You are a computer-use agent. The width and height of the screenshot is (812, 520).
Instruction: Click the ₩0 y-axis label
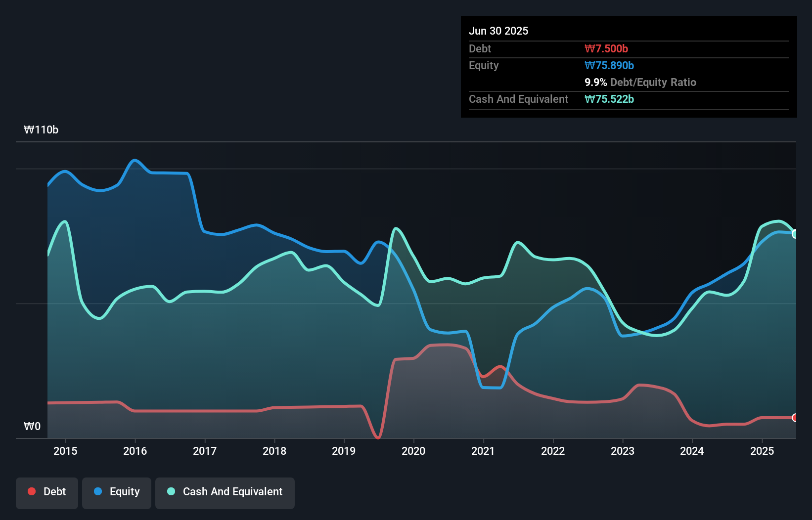click(32, 426)
